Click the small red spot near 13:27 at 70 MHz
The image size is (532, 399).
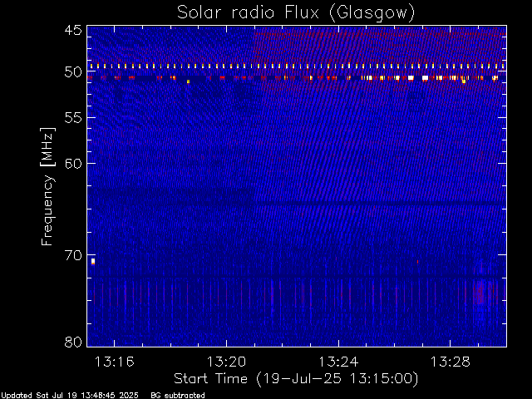(x=417, y=262)
